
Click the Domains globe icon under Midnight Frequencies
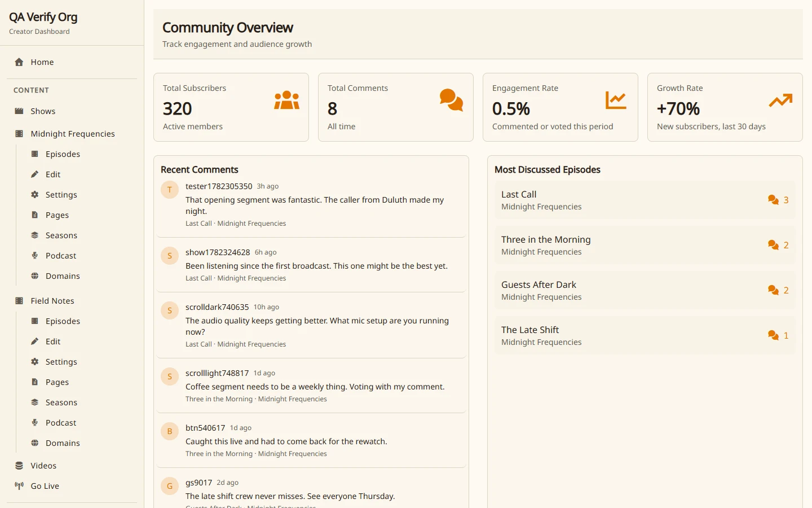(34, 276)
